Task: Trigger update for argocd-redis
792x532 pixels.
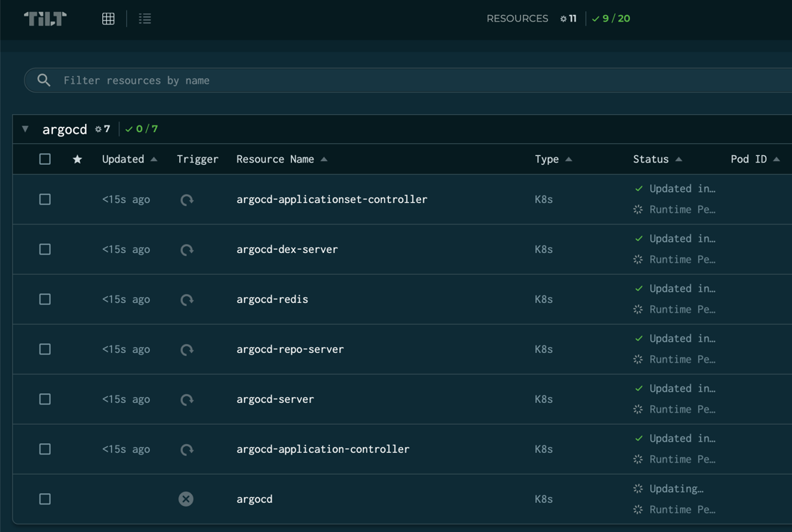Action: [187, 300]
